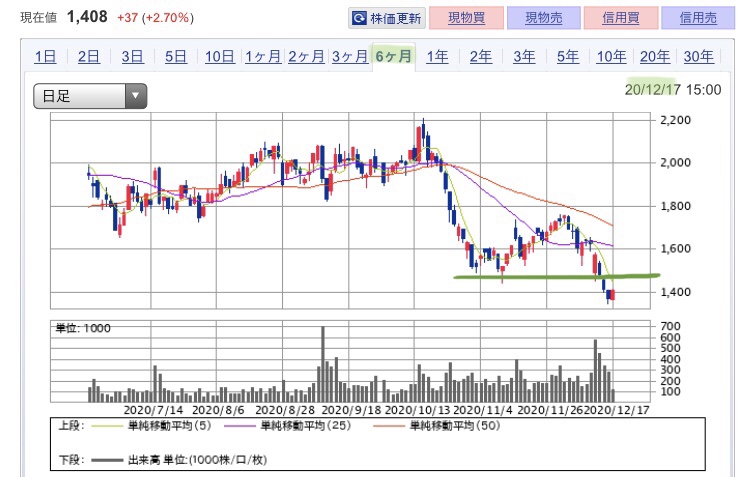Switch to the 1ヶ月 chart period
This screenshot has height=477, width=742.
tap(263, 56)
